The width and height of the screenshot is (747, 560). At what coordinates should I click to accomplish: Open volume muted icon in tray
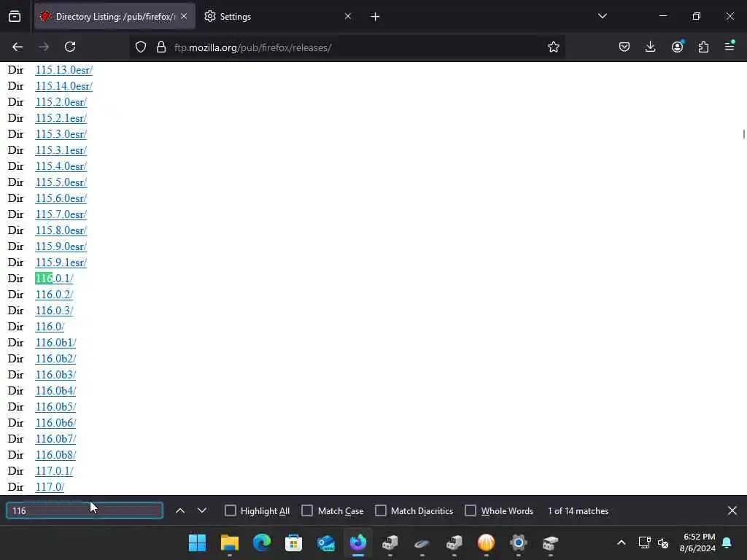point(662,542)
